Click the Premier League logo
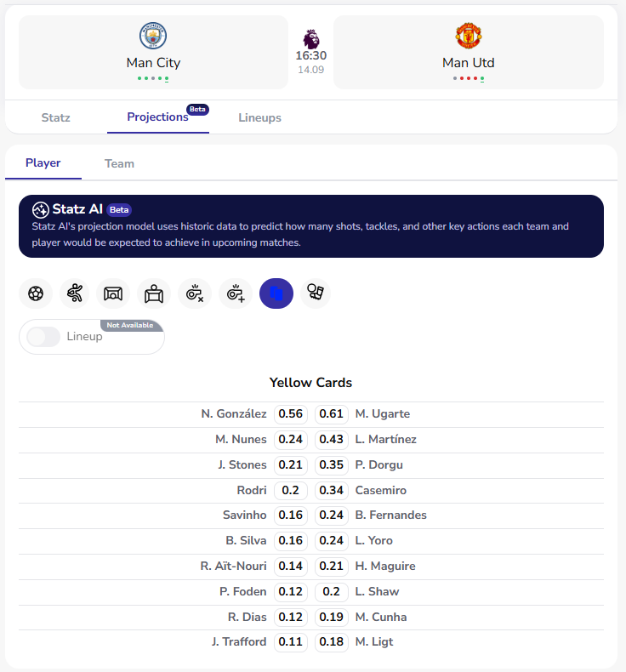Image resolution: width=626 pixels, height=672 pixels. [x=311, y=38]
